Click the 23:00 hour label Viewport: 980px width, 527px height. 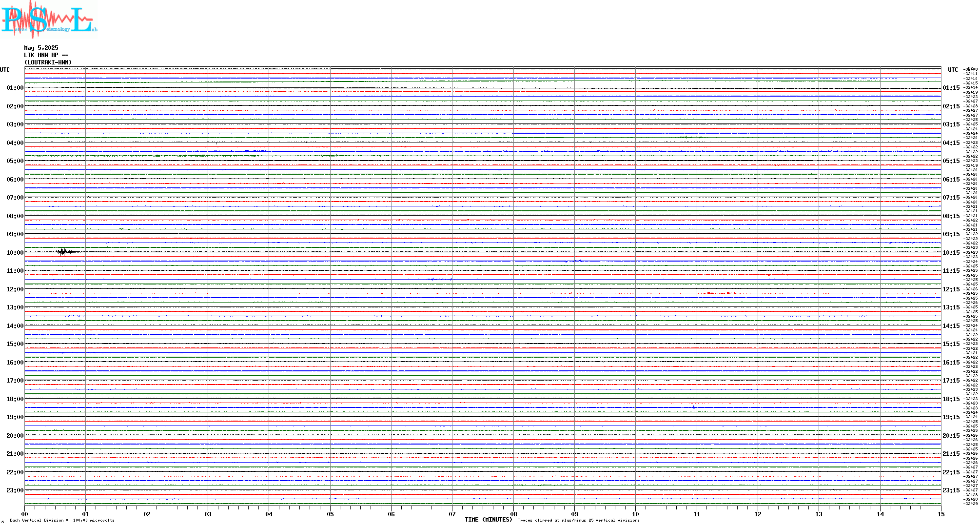pos(15,490)
